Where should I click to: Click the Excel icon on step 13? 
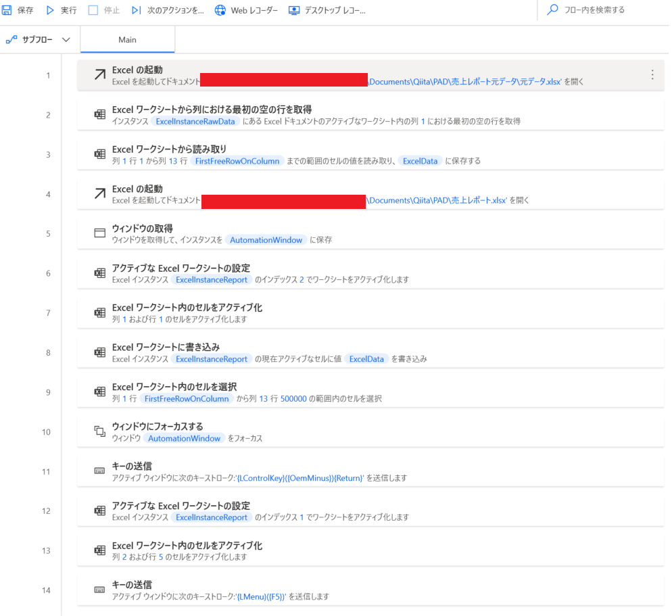click(99, 550)
